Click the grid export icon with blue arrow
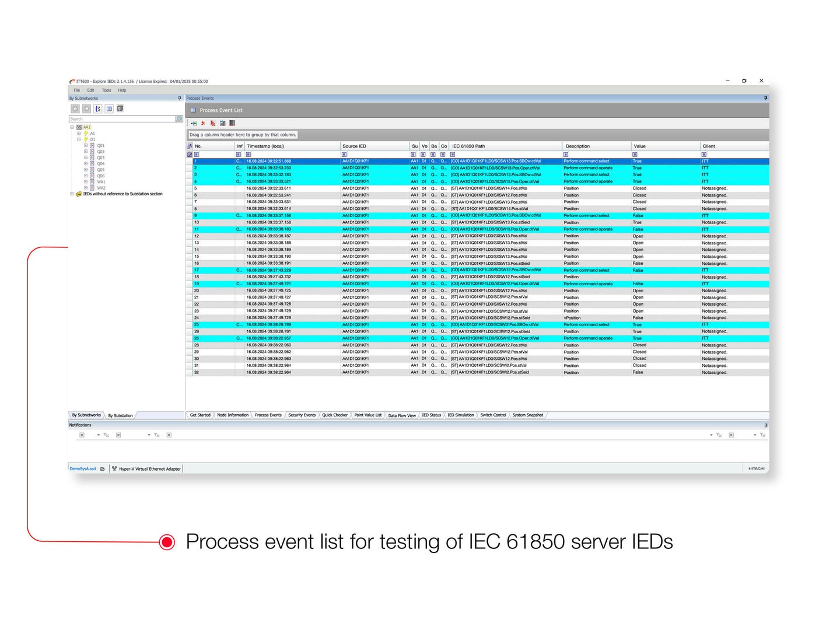840x630 pixels. (x=222, y=123)
